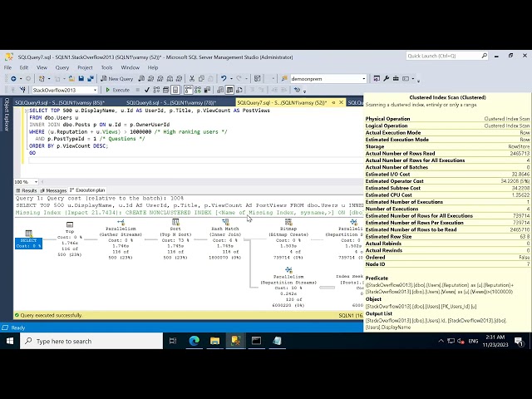
Task: Toggle Include Live Query Statistics
Action: pyautogui.click(x=198, y=90)
